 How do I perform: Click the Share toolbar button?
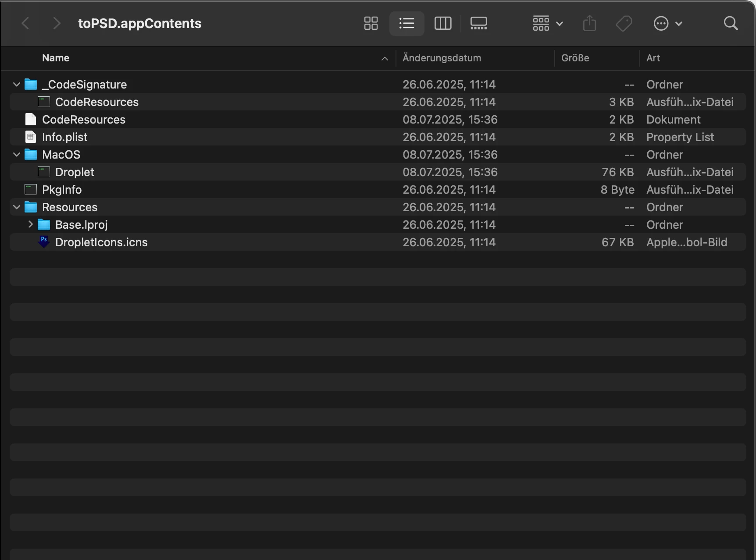click(x=589, y=23)
